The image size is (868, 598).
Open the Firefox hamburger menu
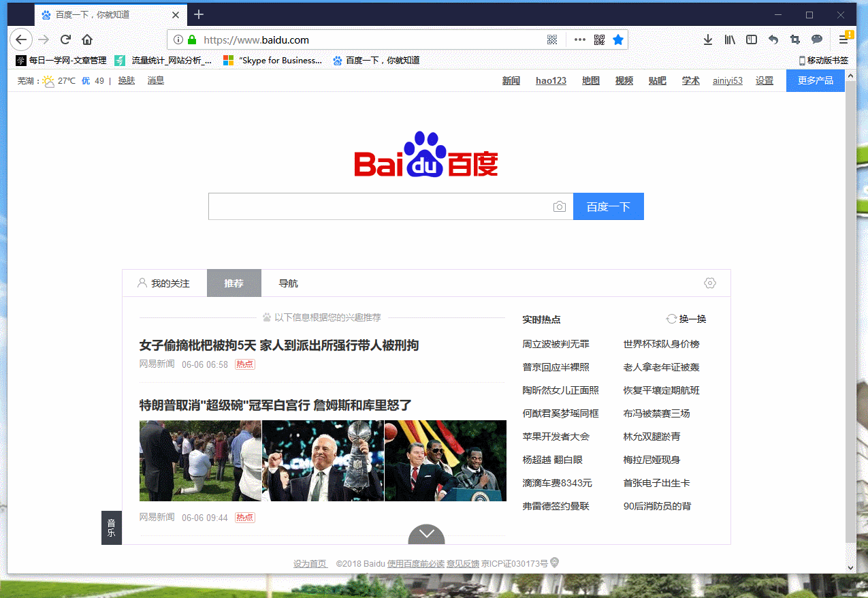tap(844, 40)
